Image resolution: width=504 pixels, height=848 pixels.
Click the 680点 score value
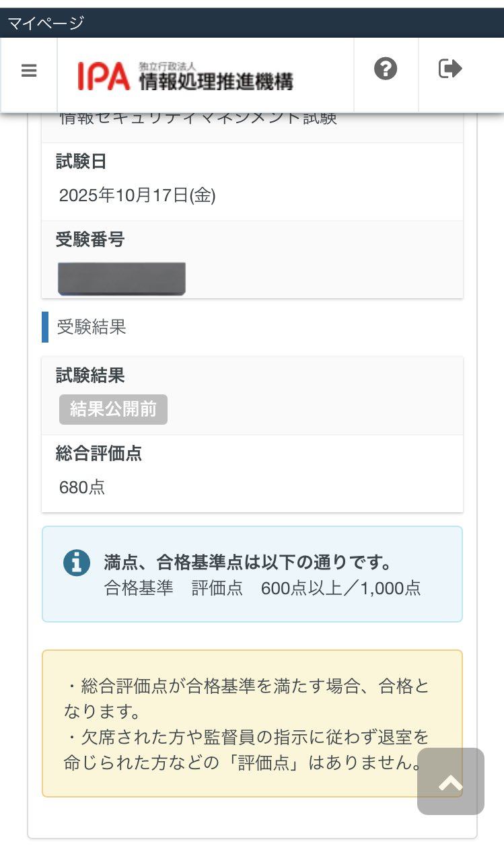(x=82, y=487)
